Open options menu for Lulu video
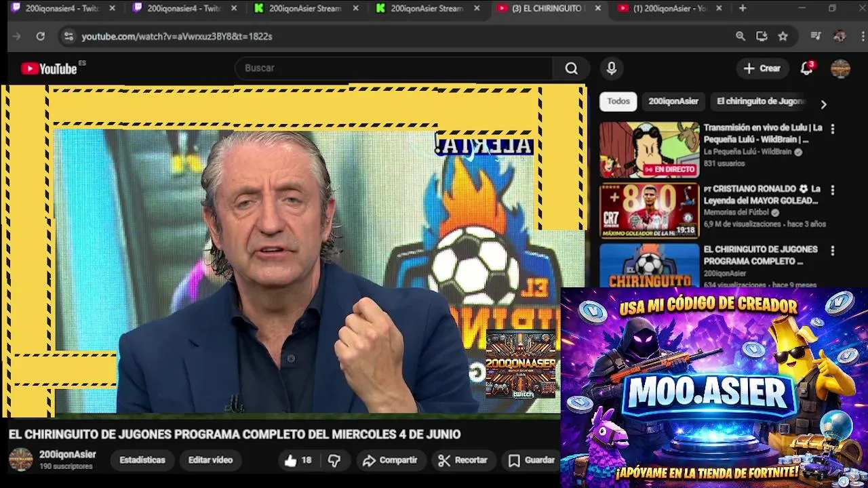868x488 pixels. pos(833,129)
